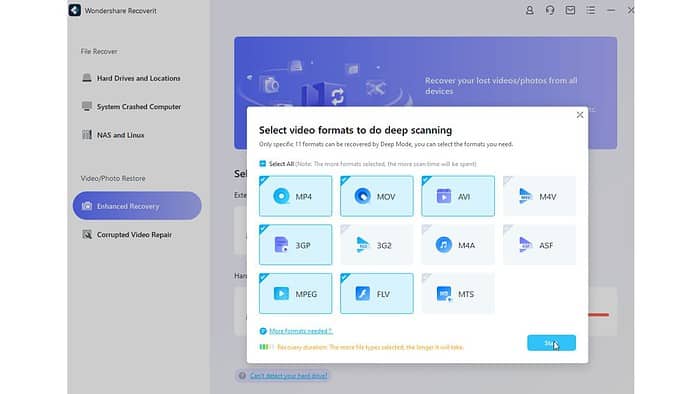
Task: Open Can't detect your hard drive link
Action: [288, 376]
